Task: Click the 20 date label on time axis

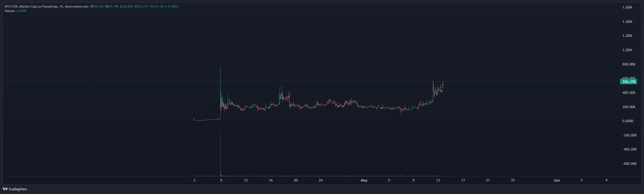Action: 296,181
